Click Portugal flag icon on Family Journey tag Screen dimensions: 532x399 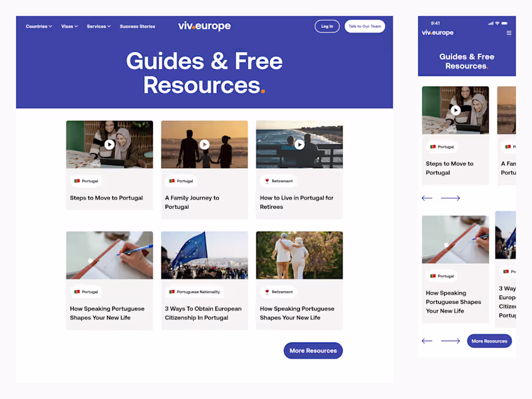pos(172,181)
